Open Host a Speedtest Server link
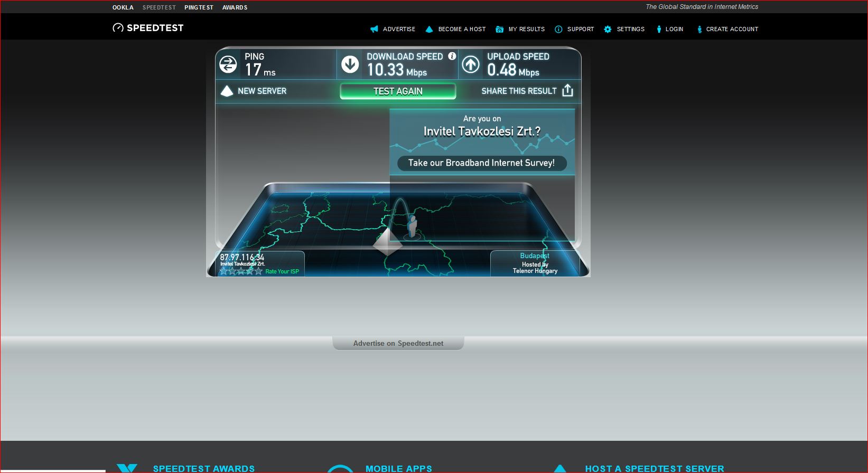This screenshot has width=868, height=473. click(655, 468)
